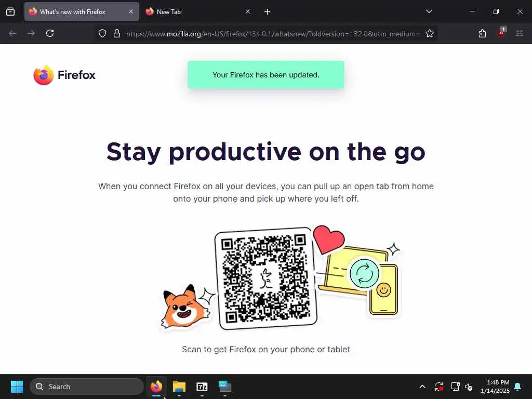Go back one page
532x399 pixels.
[12, 33]
